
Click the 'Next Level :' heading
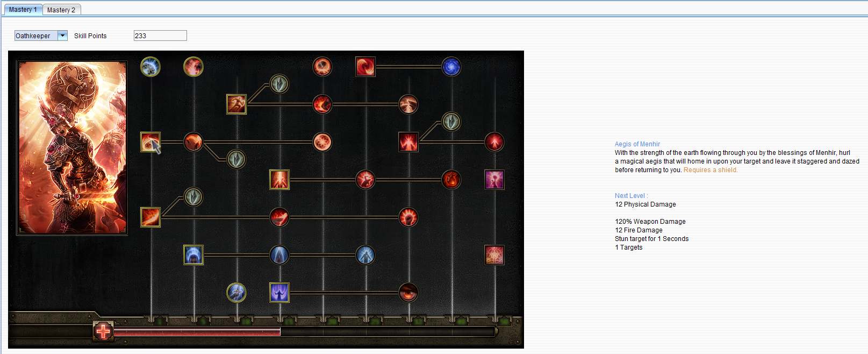pos(632,196)
